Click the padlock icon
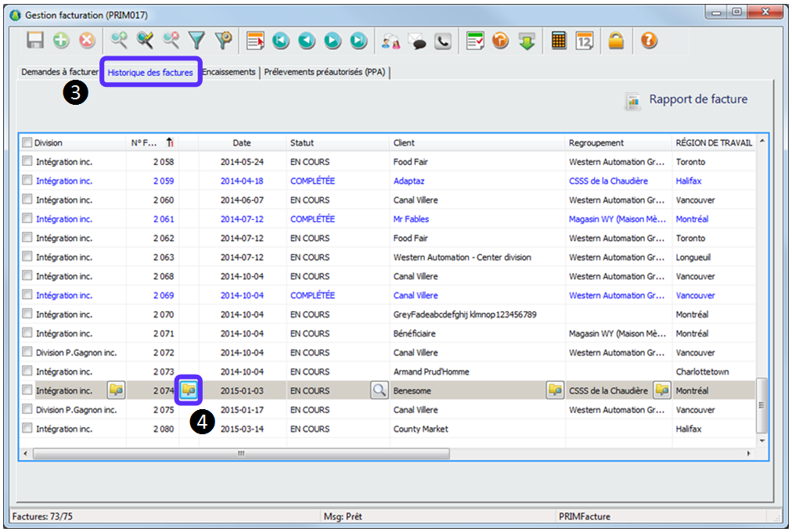Viewport: 792px width, 532px height. click(616, 41)
